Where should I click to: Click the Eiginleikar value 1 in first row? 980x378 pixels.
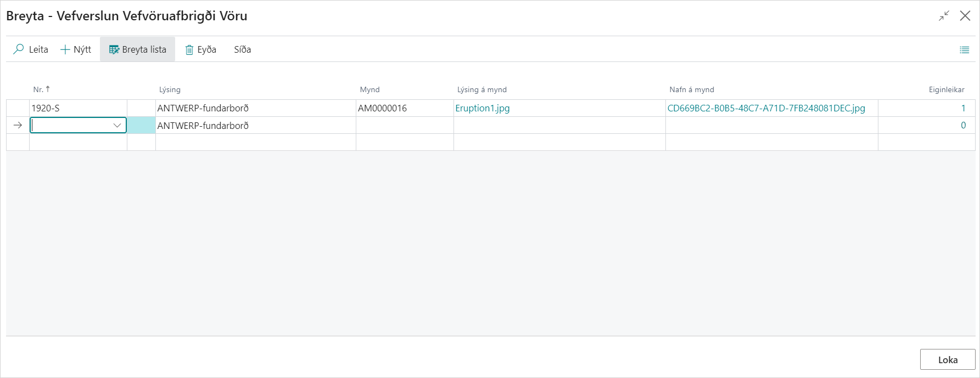click(963, 108)
